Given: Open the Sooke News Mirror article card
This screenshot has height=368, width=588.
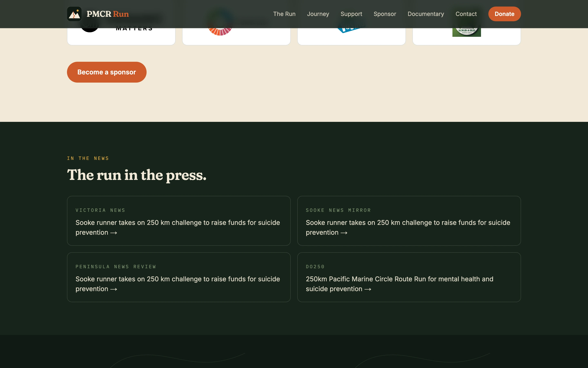Looking at the screenshot, I should (x=409, y=221).
